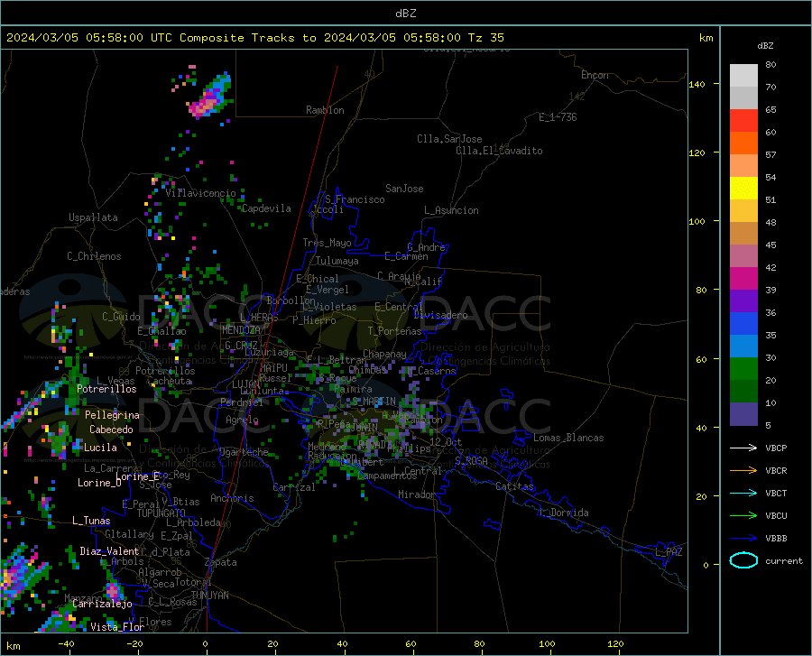Click the -40 km horizontal axis tick
812x656 pixels.
coord(66,643)
